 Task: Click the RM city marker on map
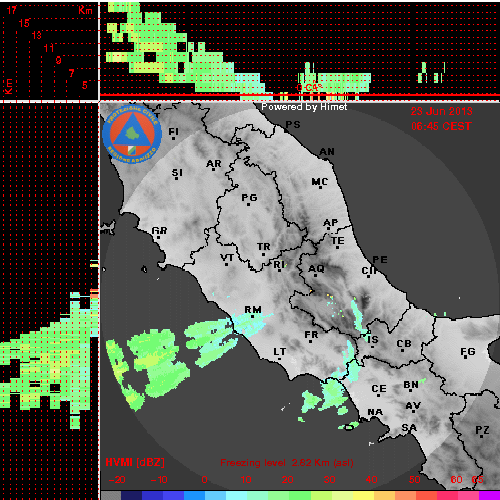(x=253, y=316)
